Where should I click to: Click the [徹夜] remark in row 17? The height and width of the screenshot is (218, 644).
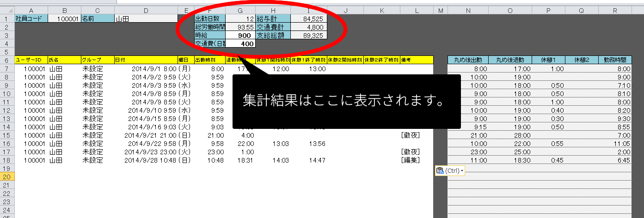(x=411, y=152)
